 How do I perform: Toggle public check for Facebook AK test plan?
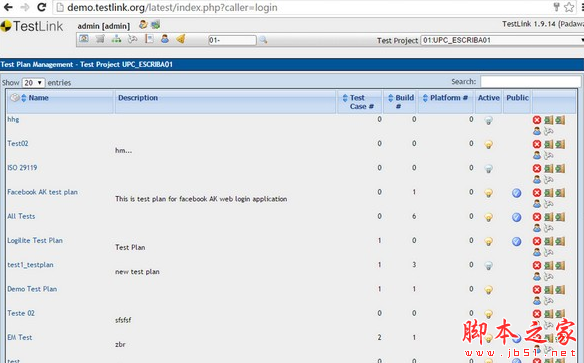coord(516,193)
